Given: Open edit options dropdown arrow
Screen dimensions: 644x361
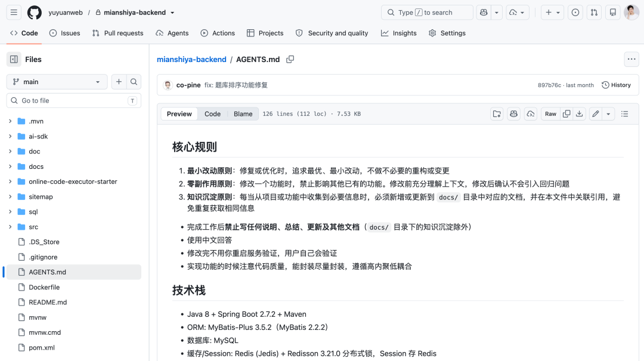Looking at the screenshot, I should pyautogui.click(x=608, y=114).
